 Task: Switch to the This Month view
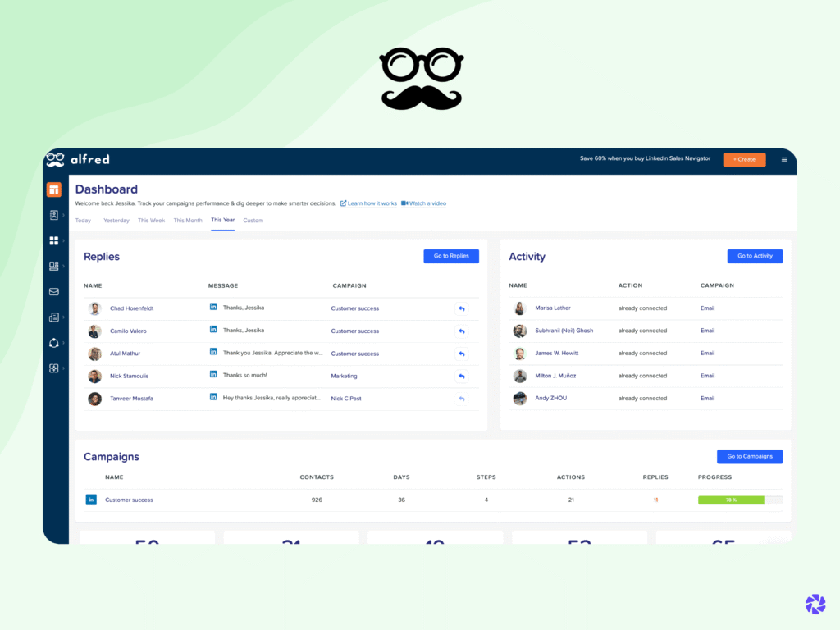[x=188, y=220]
